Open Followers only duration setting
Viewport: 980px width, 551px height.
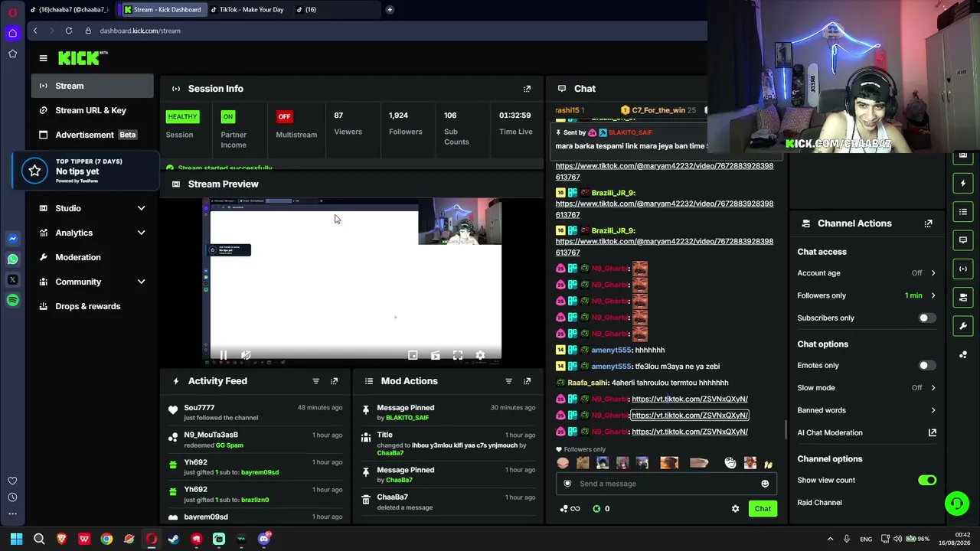tap(867, 295)
